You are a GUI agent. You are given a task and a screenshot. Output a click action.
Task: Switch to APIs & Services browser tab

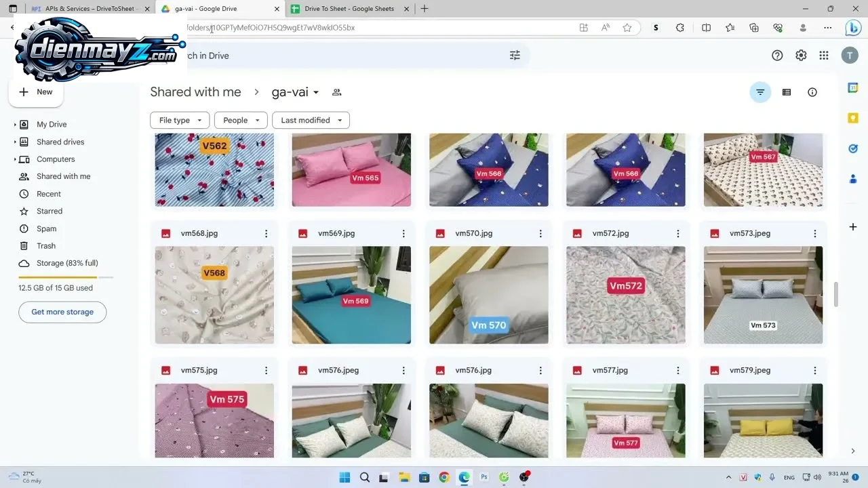(x=91, y=9)
